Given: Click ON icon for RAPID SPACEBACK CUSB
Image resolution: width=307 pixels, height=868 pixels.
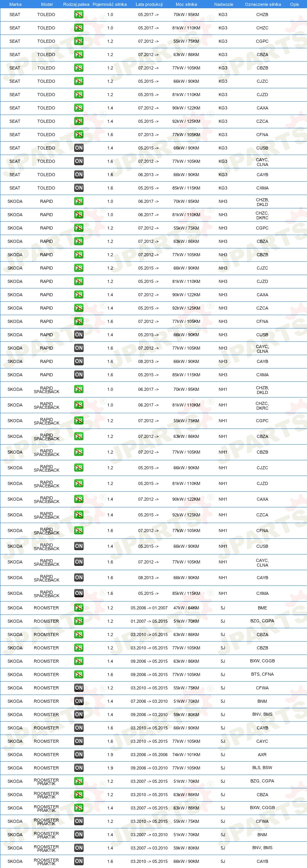Looking at the screenshot, I should pos(79,546).
